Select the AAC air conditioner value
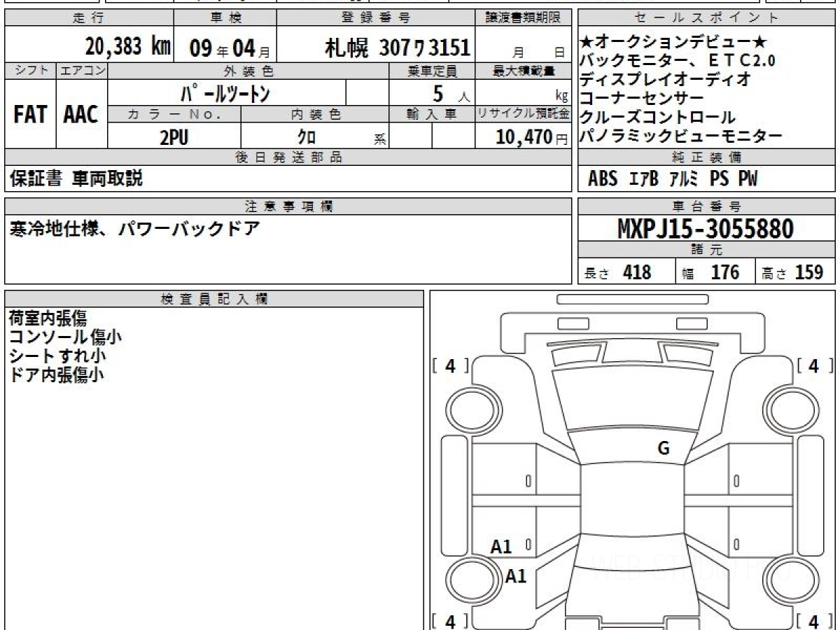Screen dimensions: 840x630 81,115
